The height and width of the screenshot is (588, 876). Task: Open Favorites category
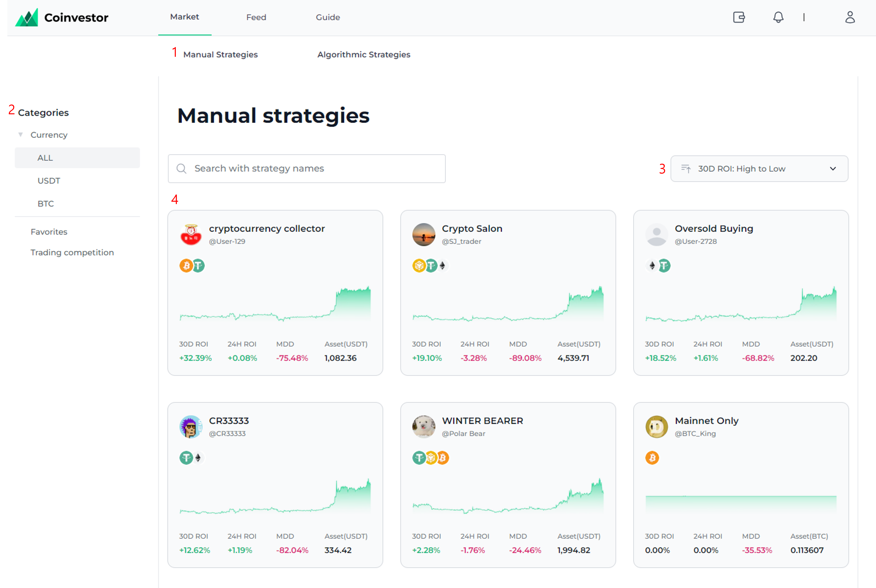point(49,232)
